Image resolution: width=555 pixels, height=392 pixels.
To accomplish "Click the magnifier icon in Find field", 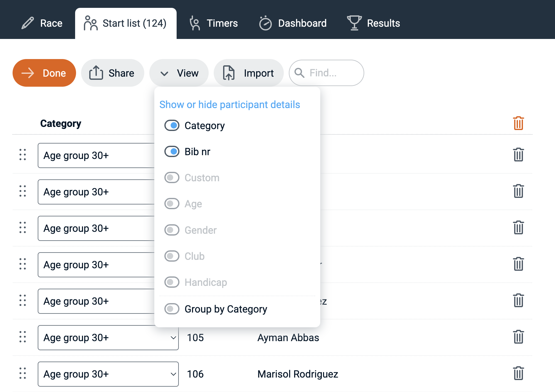I will [x=299, y=73].
